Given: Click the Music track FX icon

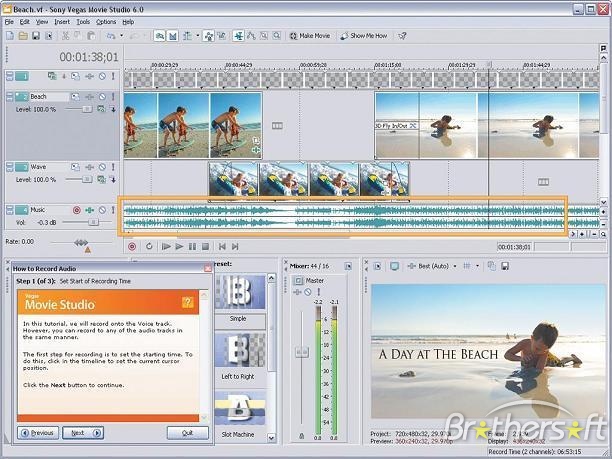Looking at the screenshot, I should 89,210.
